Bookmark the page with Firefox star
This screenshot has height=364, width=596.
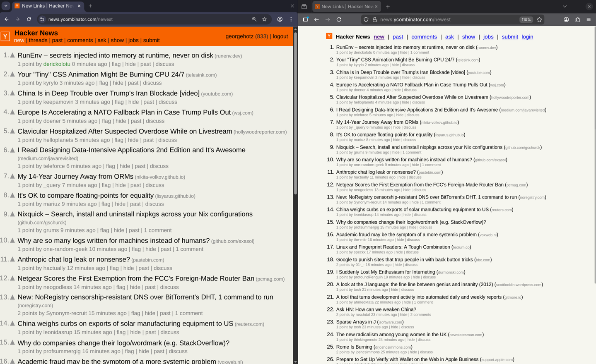[x=539, y=19]
